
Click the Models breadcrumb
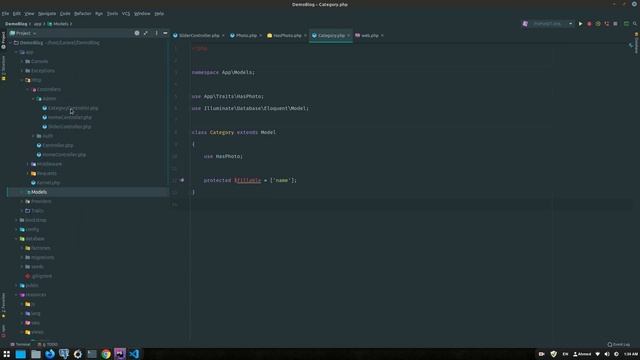click(58, 24)
